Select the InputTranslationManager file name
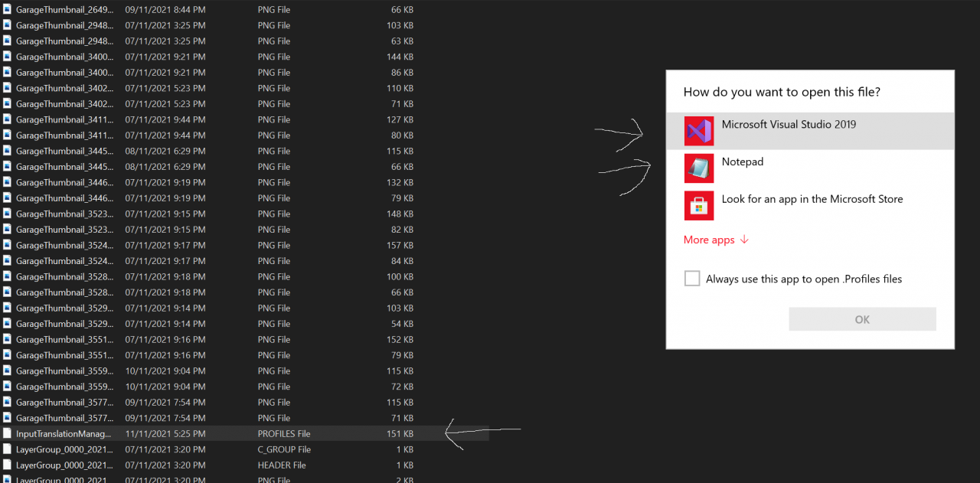 tap(64, 434)
